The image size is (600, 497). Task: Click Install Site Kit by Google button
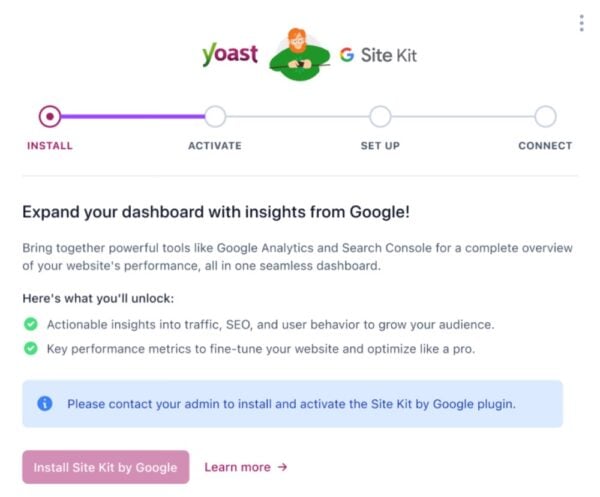pos(106,467)
